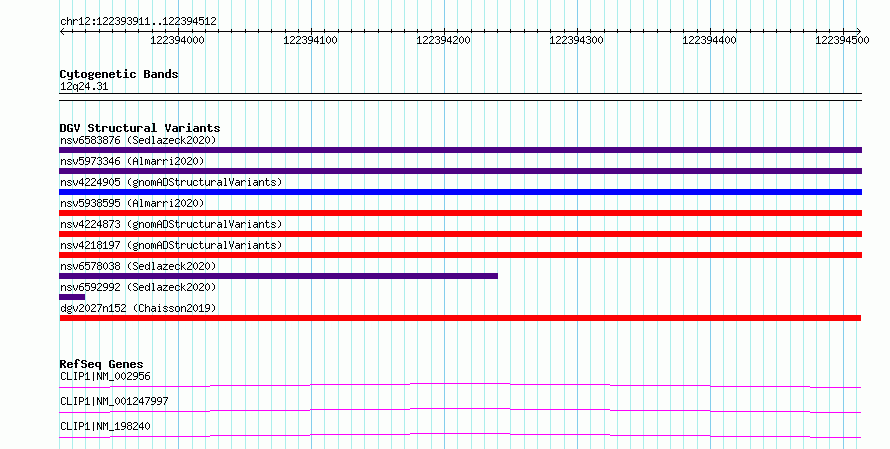
Task: Click ruler position label 122394000
Action: (177, 40)
